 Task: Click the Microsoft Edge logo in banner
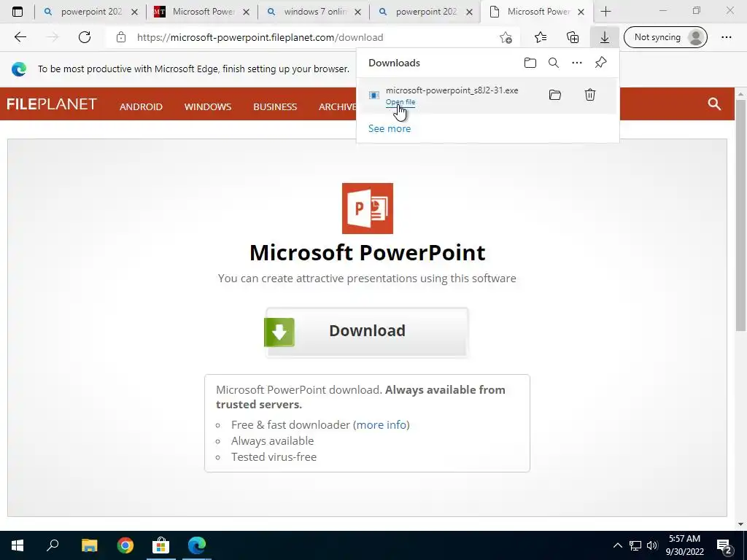click(x=19, y=69)
